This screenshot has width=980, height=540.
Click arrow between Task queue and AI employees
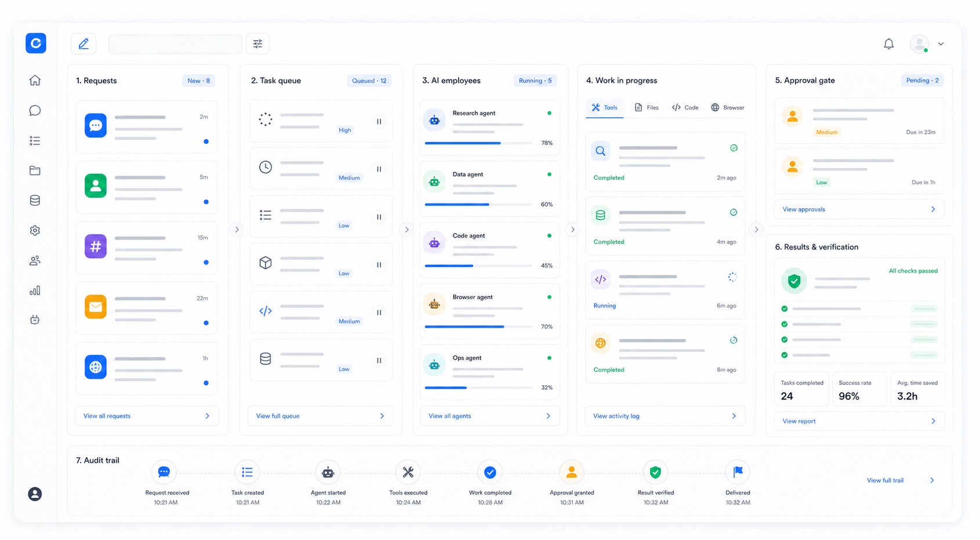[407, 230]
